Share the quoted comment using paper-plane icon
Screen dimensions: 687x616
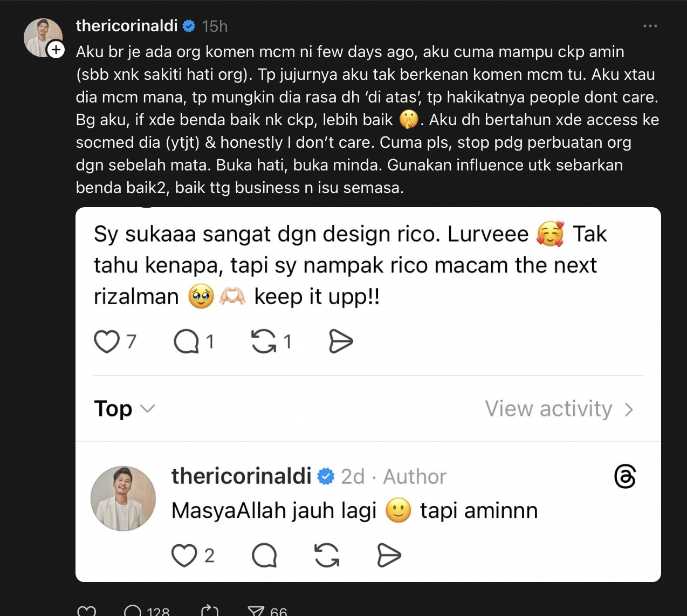point(340,341)
